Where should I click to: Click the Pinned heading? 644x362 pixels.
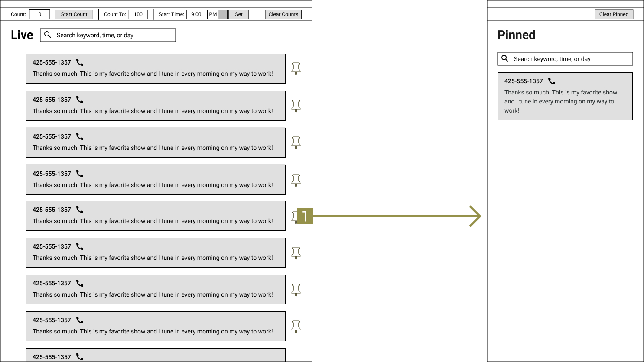(x=517, y=35)
